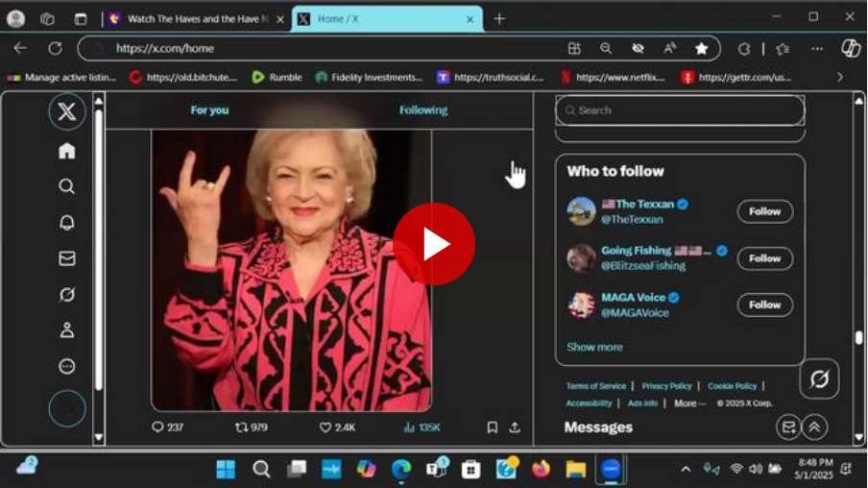Bookmark the post
The width and height of the screenshot is (868, 488).
point(492,427)
